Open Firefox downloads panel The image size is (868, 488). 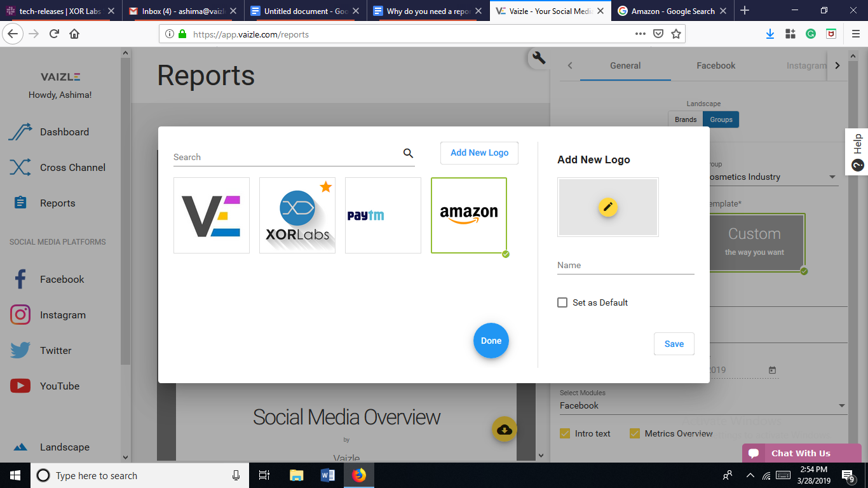click(770, 34)
